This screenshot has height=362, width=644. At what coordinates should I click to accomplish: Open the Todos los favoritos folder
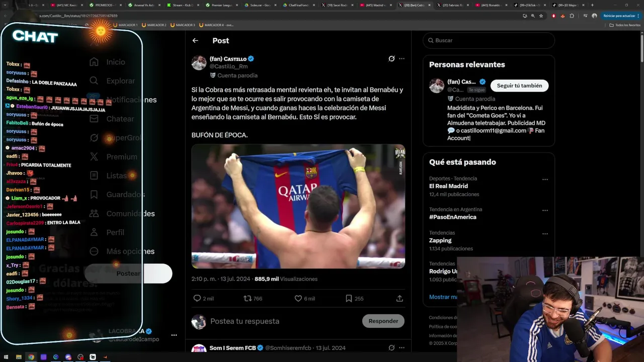click(625, 25)
